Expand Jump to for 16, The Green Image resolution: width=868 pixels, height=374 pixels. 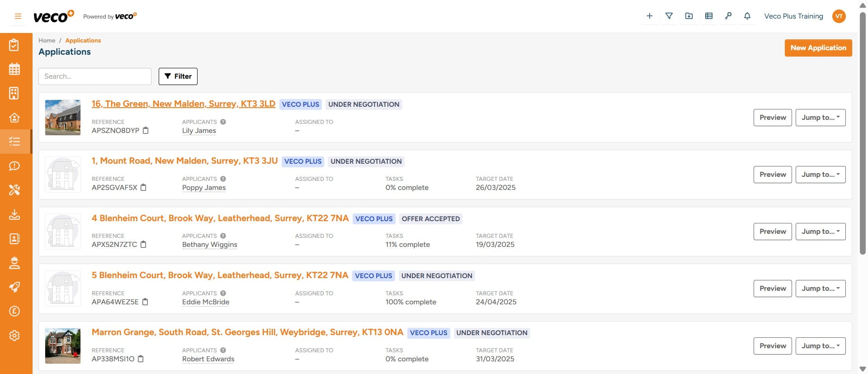(x=821, y=118)
